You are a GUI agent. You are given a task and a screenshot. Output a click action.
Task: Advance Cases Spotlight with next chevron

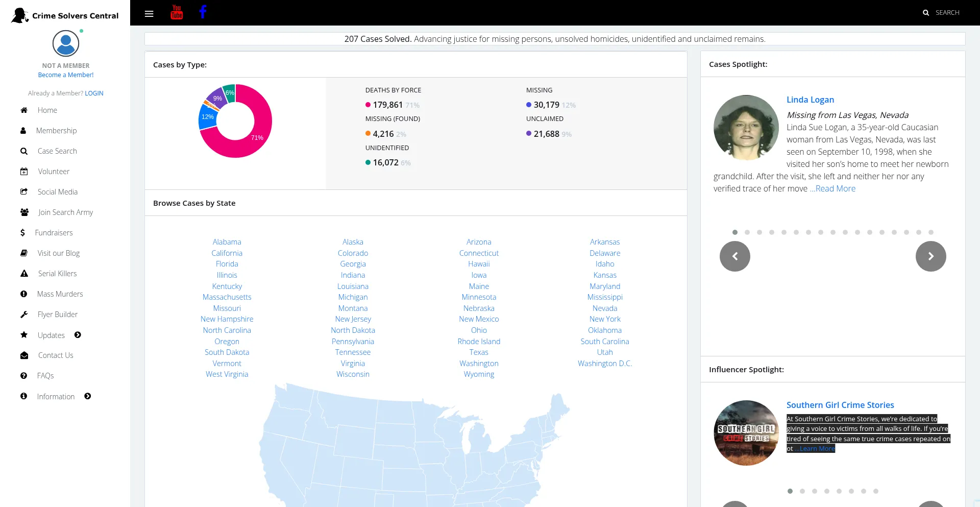[930, 256]
